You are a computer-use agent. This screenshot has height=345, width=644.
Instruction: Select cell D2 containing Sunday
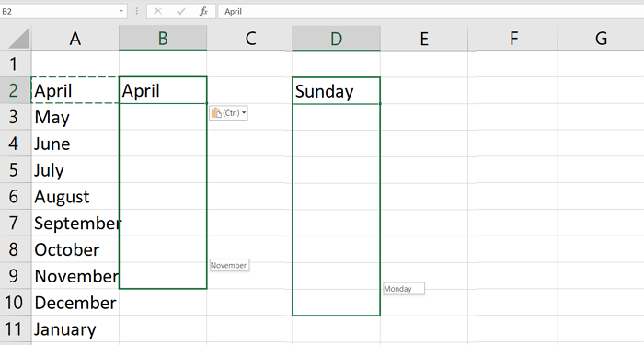click(x=336, y=90)
